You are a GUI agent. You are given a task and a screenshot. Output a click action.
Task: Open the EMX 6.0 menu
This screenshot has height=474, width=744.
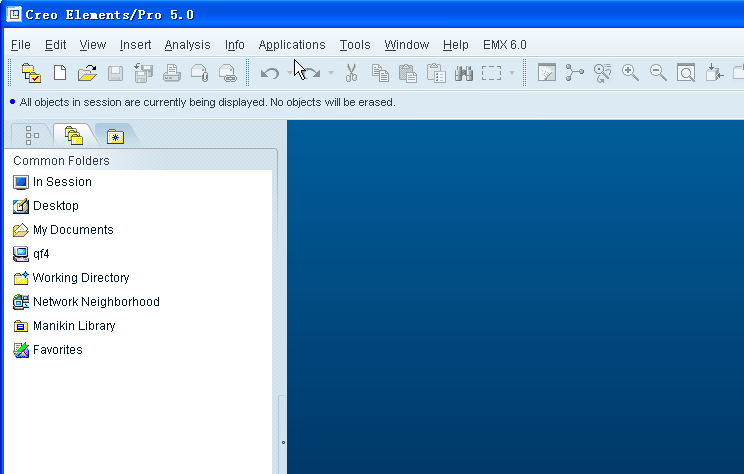505,45
